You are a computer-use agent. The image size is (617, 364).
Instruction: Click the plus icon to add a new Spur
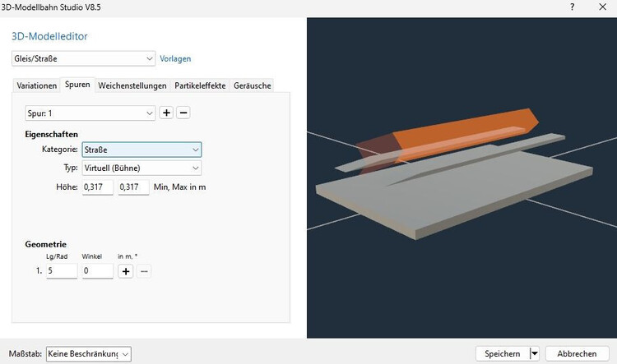pos(166,113)
